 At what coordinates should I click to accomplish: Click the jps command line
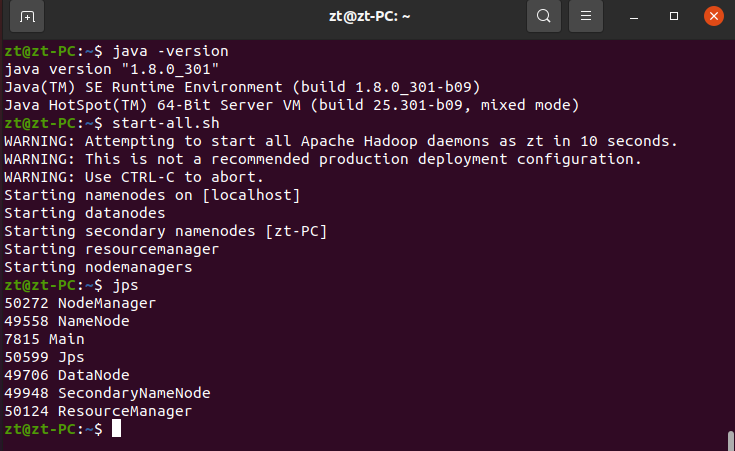(x=125, y=284)
